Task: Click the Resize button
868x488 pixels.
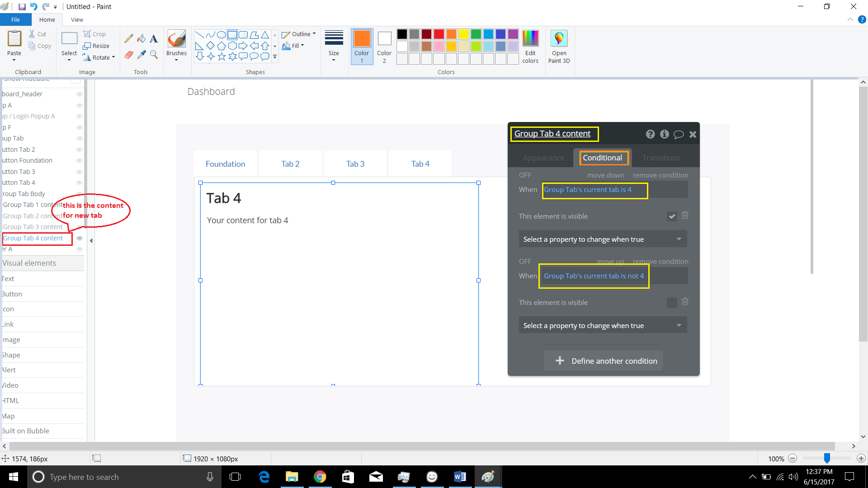Action: [x=96, y=46]
